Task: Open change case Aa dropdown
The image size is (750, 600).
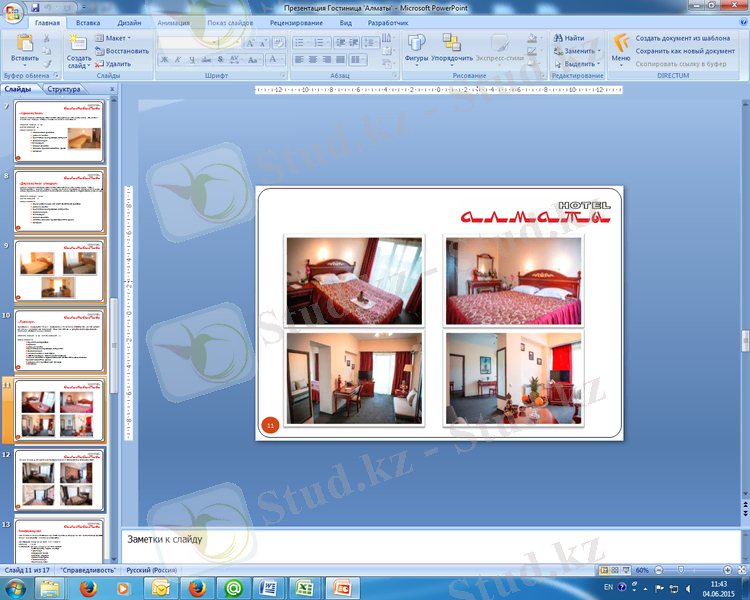Action: pyautogui.click(x=254, y=59)
